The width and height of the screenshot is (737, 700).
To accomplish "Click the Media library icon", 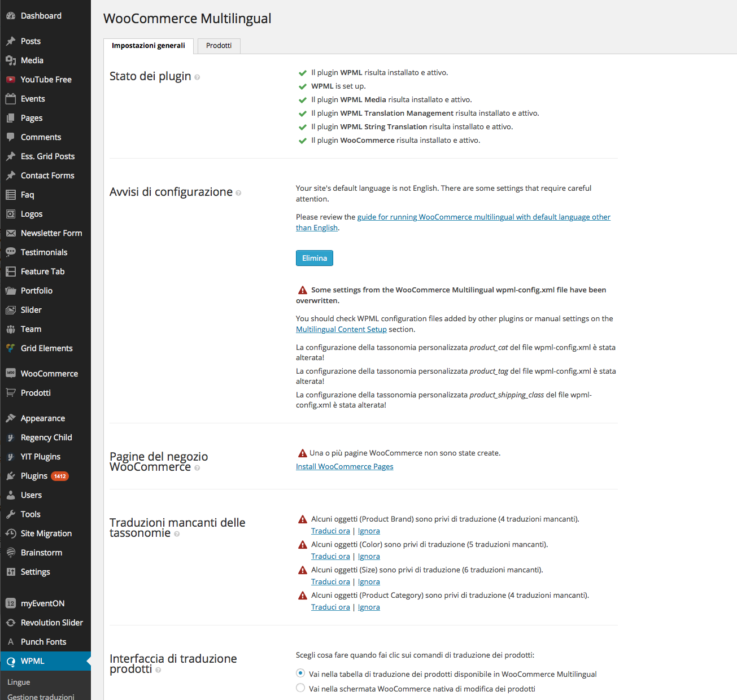I will coord(11,60).
